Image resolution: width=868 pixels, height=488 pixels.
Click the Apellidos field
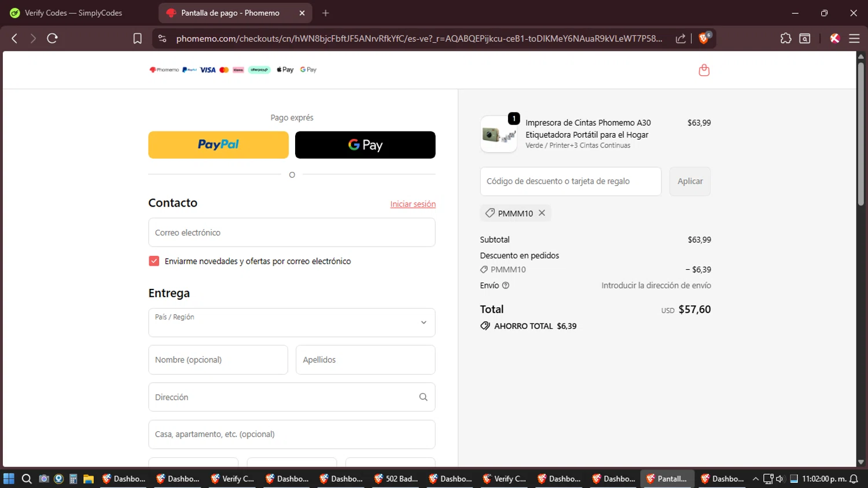pyautogui.click(x=365, y=359)
